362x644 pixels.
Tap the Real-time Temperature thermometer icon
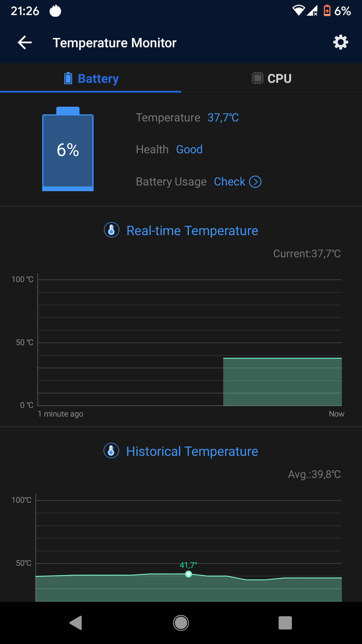pyautogui.click(x=112, y=230)
